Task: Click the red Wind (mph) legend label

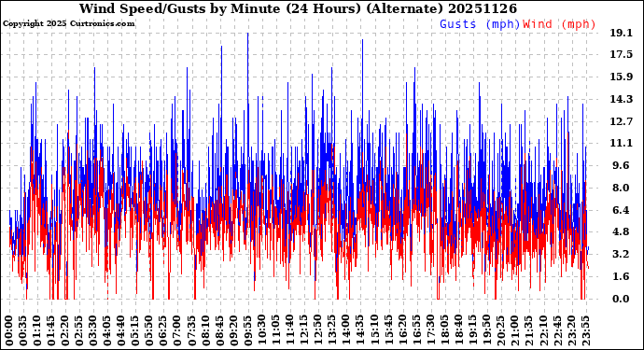Action: pos(559,24)
